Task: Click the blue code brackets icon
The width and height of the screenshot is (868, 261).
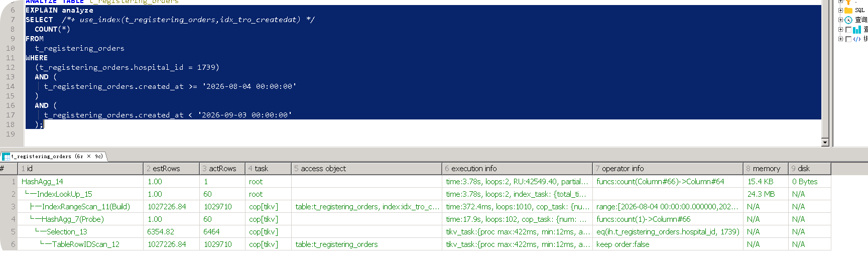Action: [x=857, y=39]
